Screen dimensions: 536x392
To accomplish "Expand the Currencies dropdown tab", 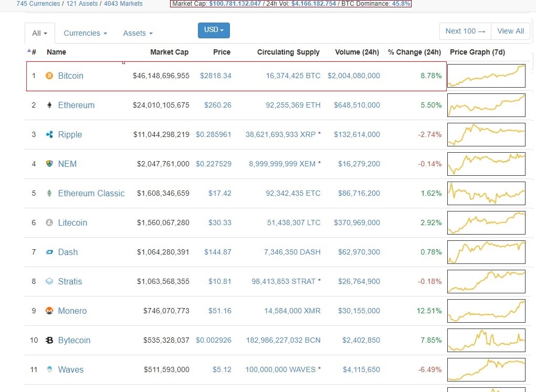I will click(85, 33).
